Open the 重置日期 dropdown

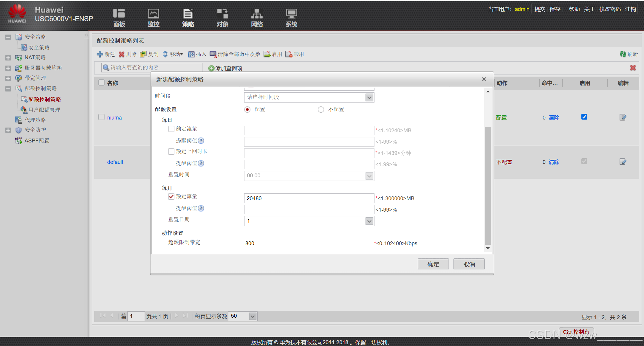[369, 221]
